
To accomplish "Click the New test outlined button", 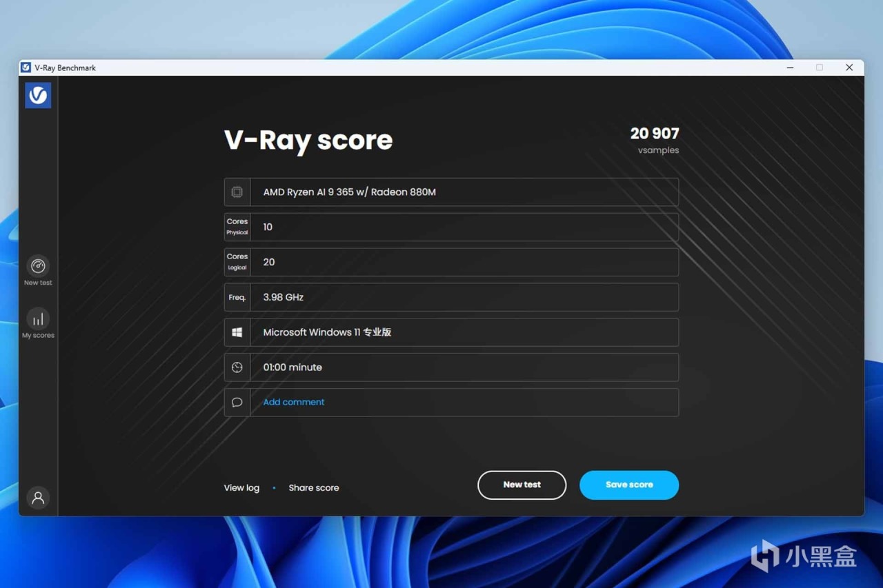I will pos(522,485).
